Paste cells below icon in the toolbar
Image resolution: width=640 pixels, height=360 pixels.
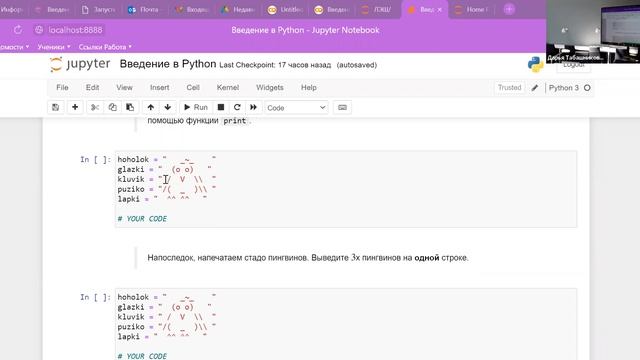[x=130, y=107]
